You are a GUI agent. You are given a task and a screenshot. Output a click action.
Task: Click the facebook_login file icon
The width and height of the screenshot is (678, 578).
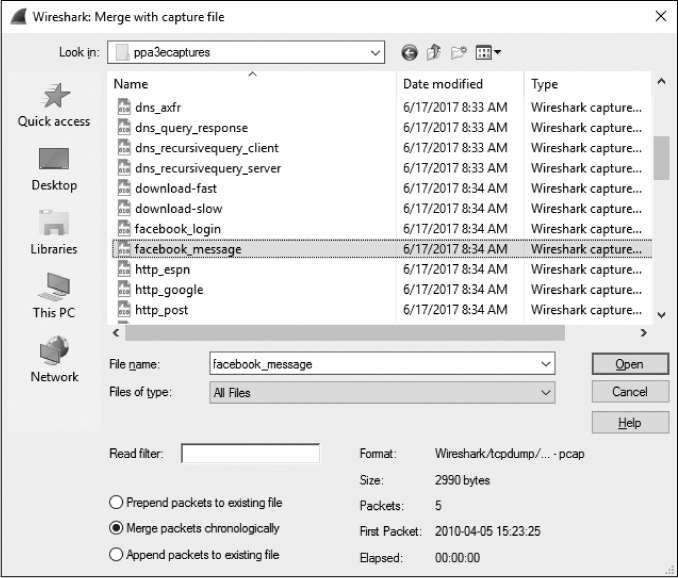124,228
